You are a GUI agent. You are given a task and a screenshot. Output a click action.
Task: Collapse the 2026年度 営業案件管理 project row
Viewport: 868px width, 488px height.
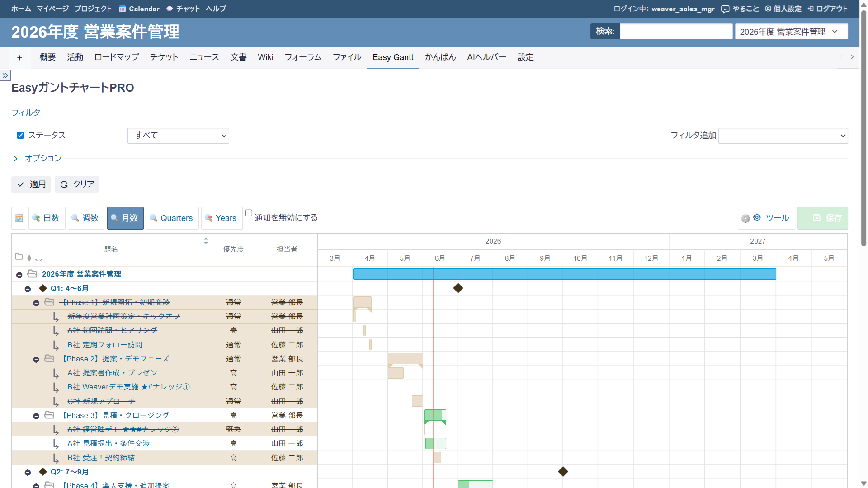(x=19, y=275)
